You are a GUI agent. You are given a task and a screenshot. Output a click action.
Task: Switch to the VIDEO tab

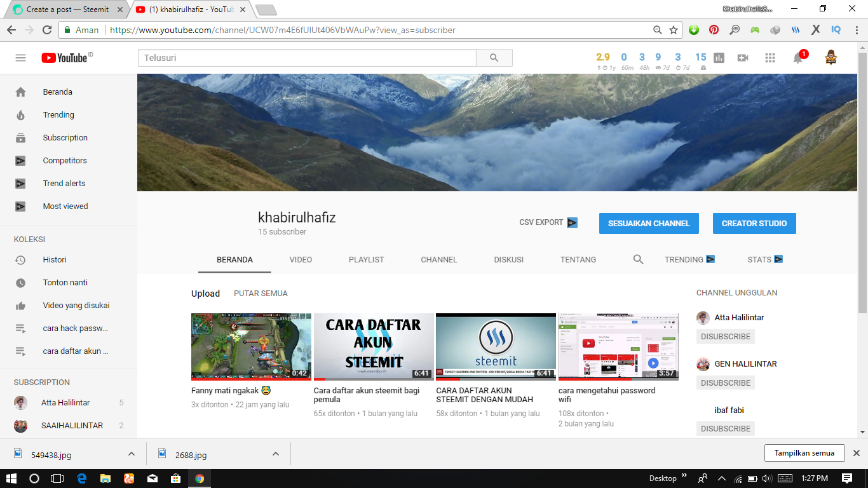(300, 259)
